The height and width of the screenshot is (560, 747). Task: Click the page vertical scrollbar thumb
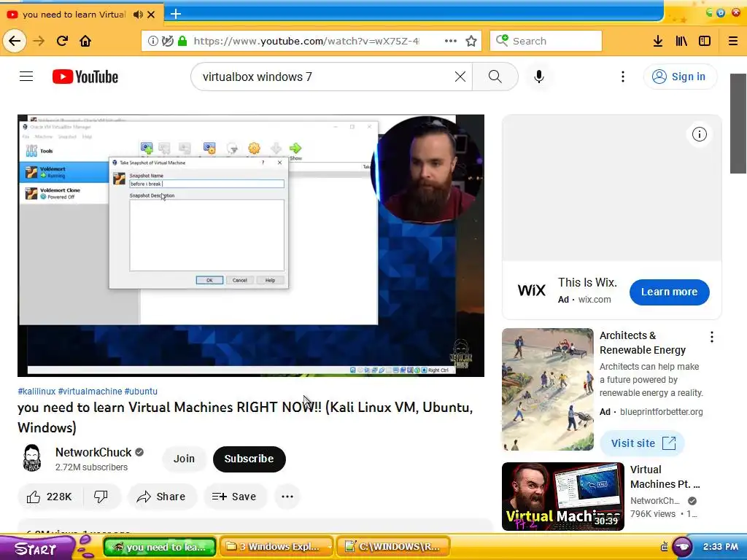click(738, 123)
